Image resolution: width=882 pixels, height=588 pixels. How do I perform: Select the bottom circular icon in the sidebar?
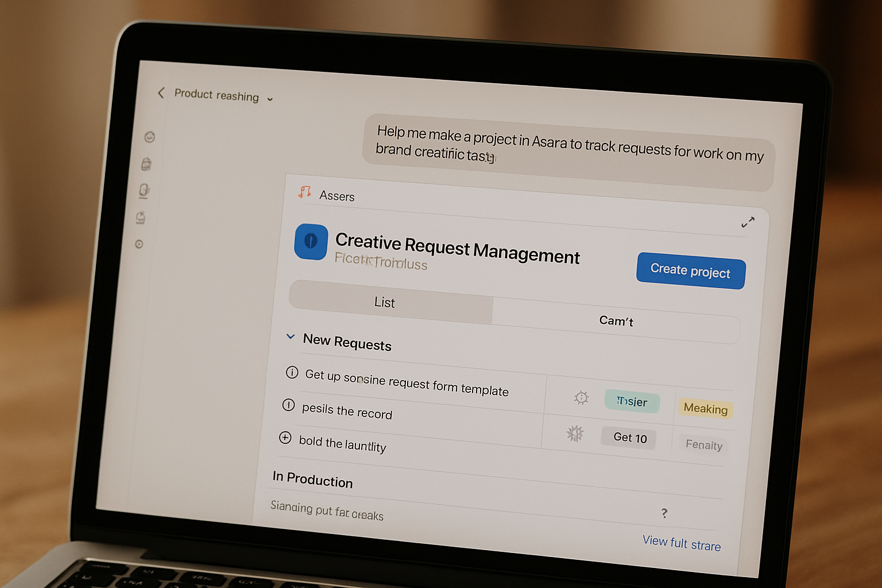click(x=139, y=245)
